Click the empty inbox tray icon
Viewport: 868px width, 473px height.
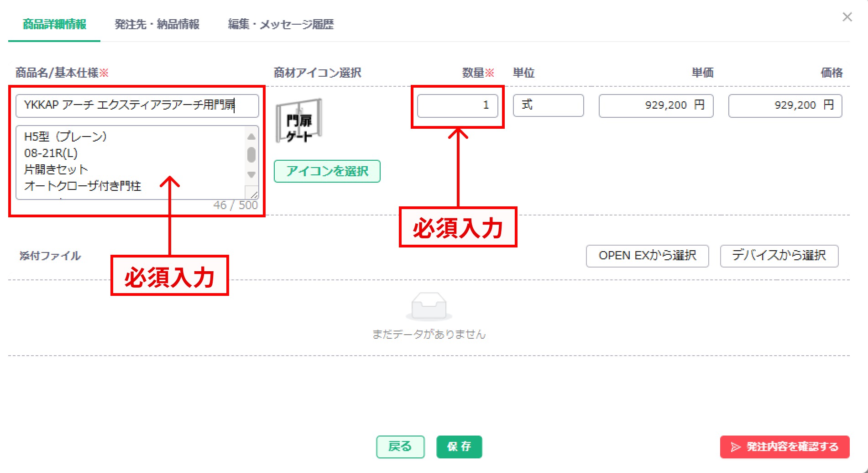[x=429, y=306]
